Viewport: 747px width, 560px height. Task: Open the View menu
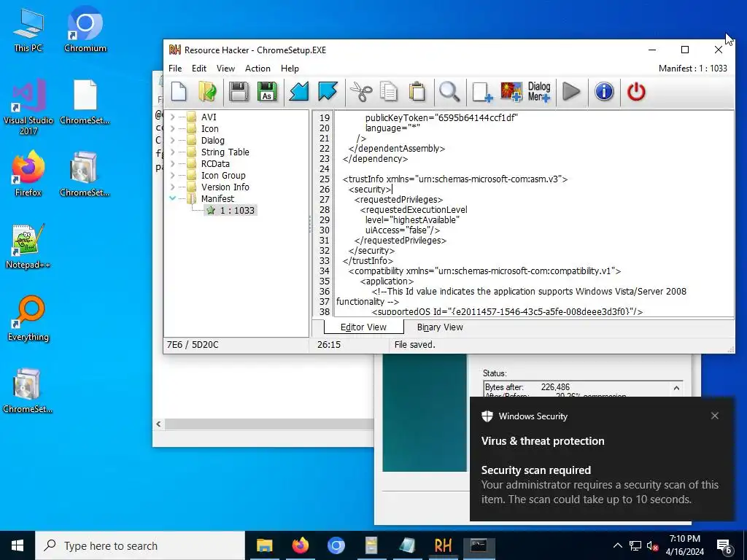[226, 69]
